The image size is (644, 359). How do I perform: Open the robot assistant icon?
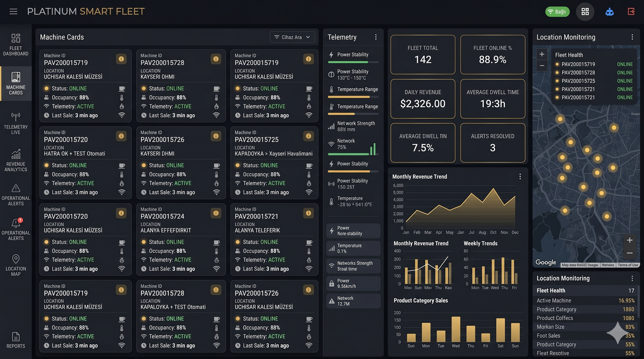click(x=610, y=11)
